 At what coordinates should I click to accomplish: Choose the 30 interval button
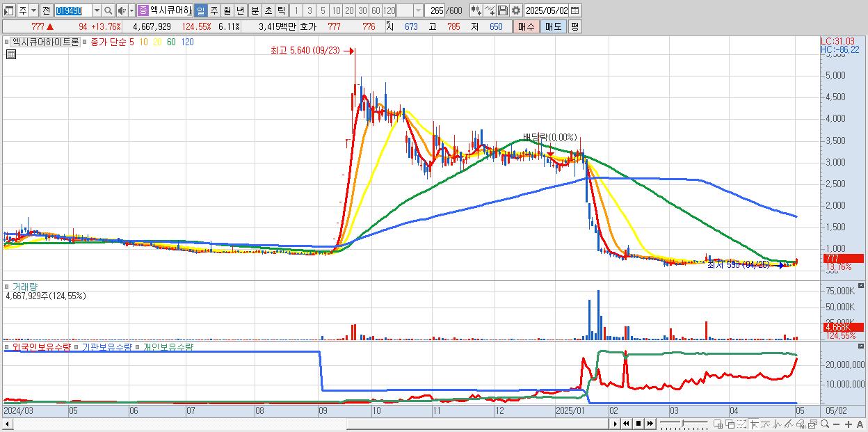point(362,10)
